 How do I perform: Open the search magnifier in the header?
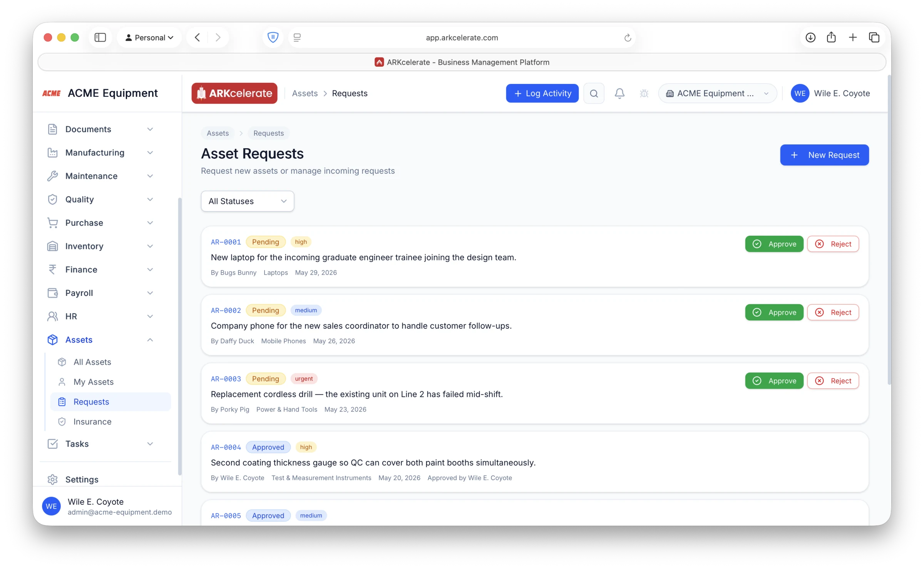click(x=594, y=93)
